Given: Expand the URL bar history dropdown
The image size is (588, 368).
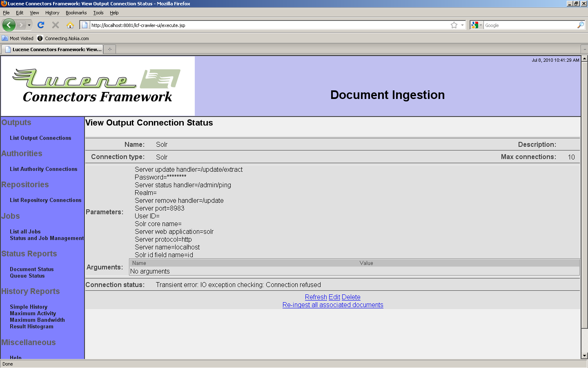Looking at the screenshot, I should click(x=462, y=25).
